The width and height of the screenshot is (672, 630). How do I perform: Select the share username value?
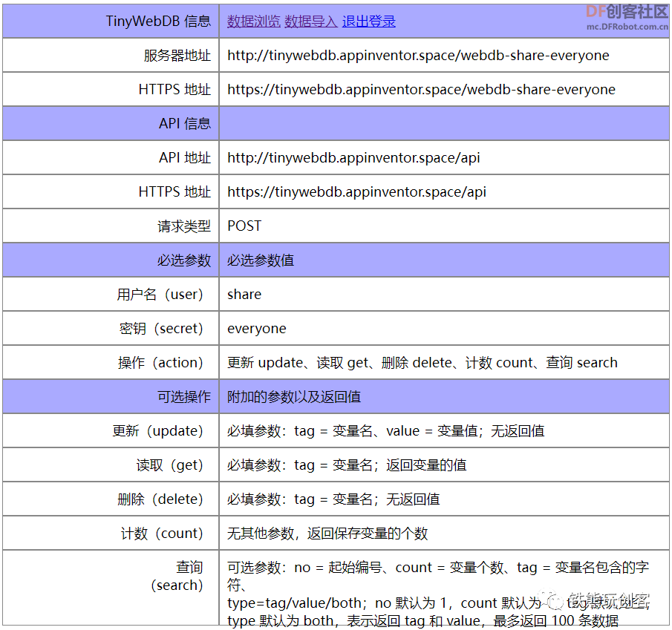[244, 295]
